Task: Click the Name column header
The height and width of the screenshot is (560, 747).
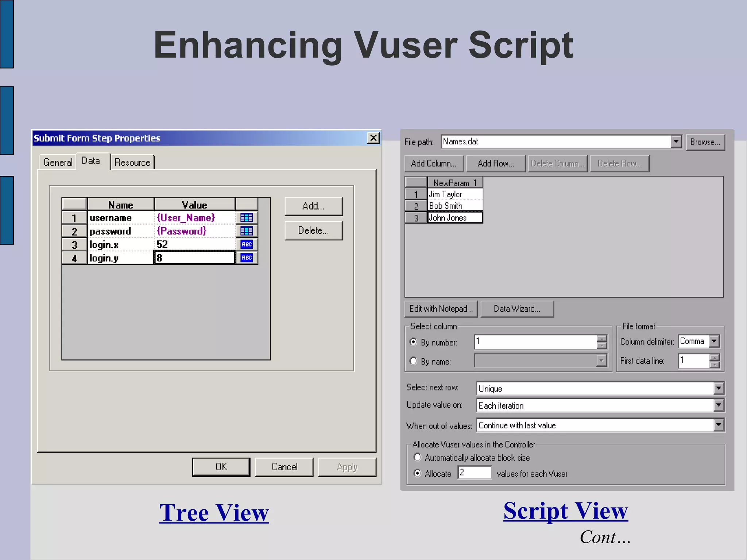Action: [121, 205]
